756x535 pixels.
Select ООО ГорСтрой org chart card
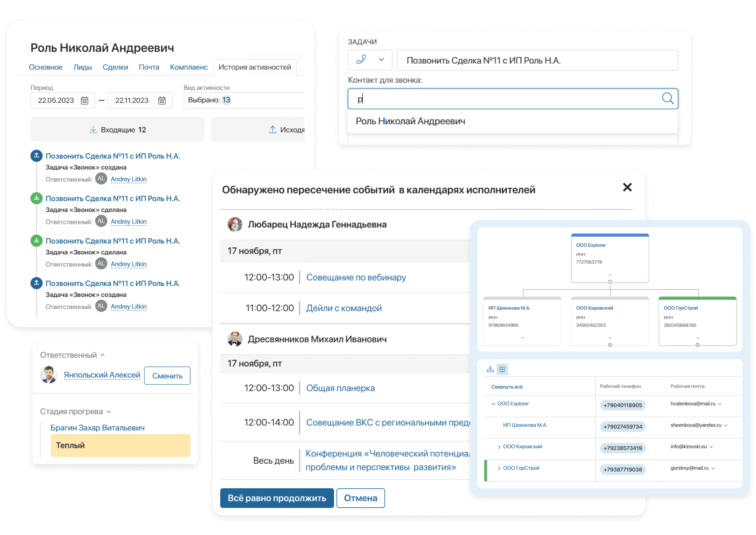tap(697, 321)
